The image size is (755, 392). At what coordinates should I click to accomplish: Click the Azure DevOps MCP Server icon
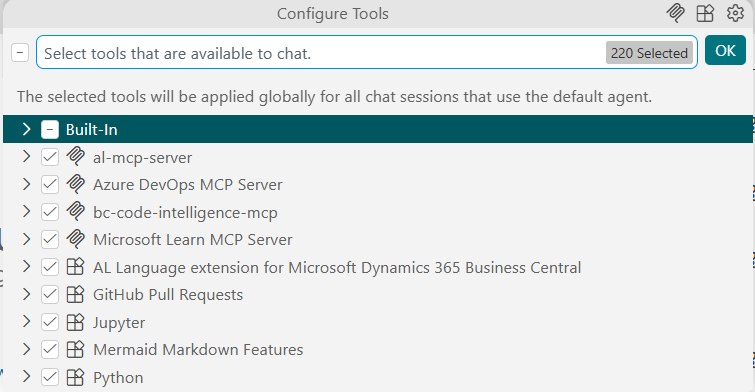[75, 184]
